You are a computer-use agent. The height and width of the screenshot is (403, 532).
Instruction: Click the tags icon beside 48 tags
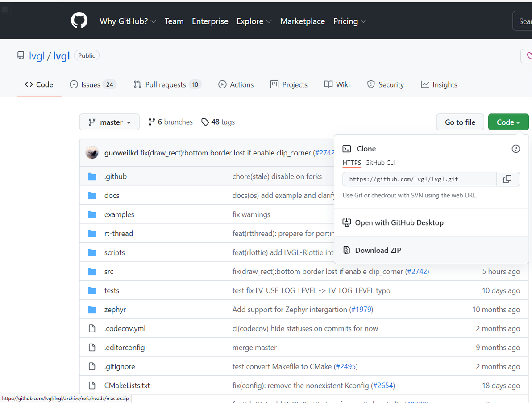[205, 122]
